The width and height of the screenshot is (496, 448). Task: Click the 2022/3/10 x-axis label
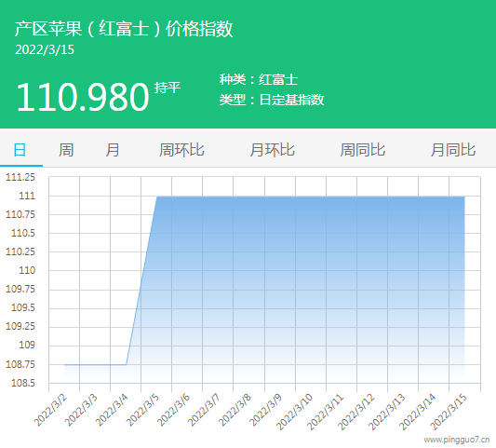click(x=294, y=412)
